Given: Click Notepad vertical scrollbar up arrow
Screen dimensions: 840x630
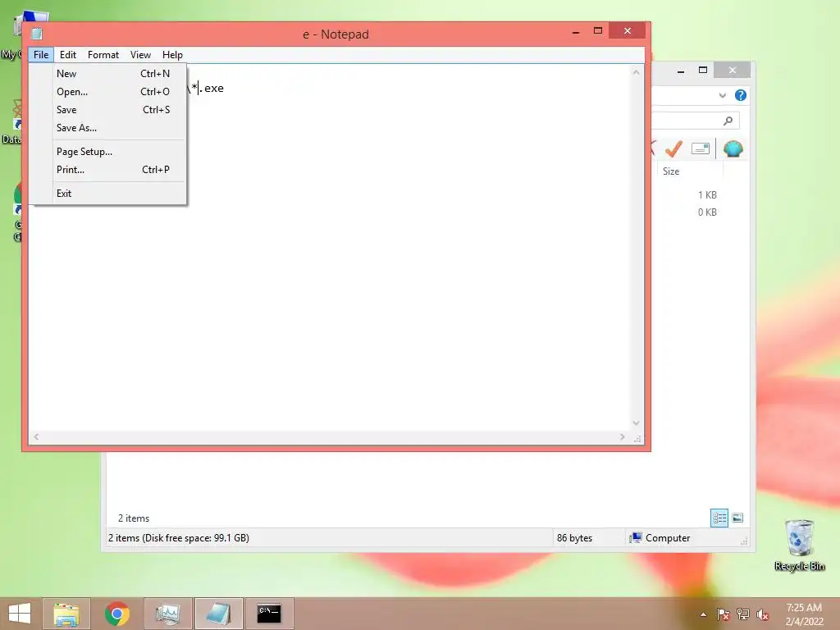Looking at the screenshot, I should (636, 72).
